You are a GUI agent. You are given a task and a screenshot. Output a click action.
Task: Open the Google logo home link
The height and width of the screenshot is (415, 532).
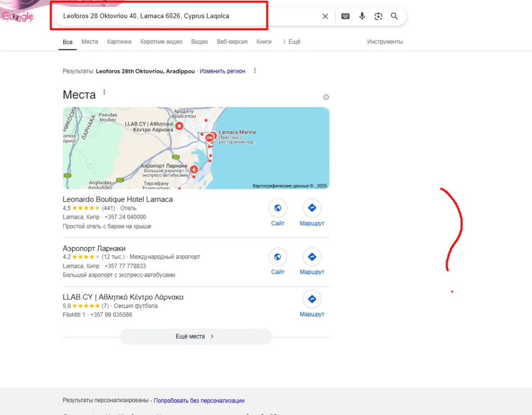pos(18,16)
